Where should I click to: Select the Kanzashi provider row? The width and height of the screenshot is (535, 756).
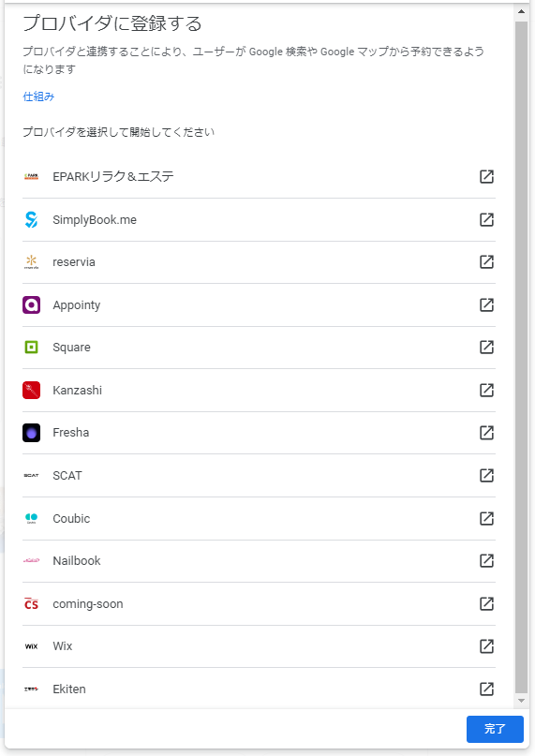(259, 390)
